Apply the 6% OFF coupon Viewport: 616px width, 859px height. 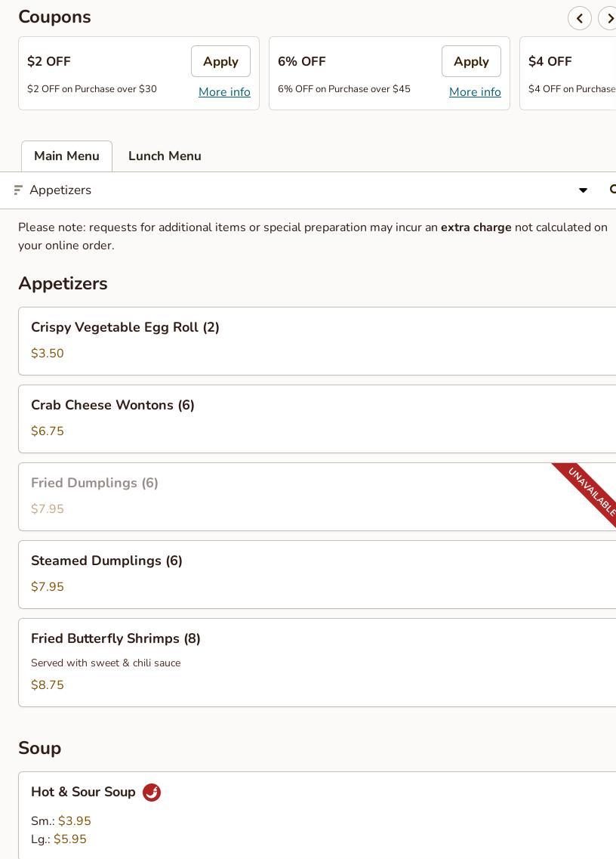tap(471, 61)
